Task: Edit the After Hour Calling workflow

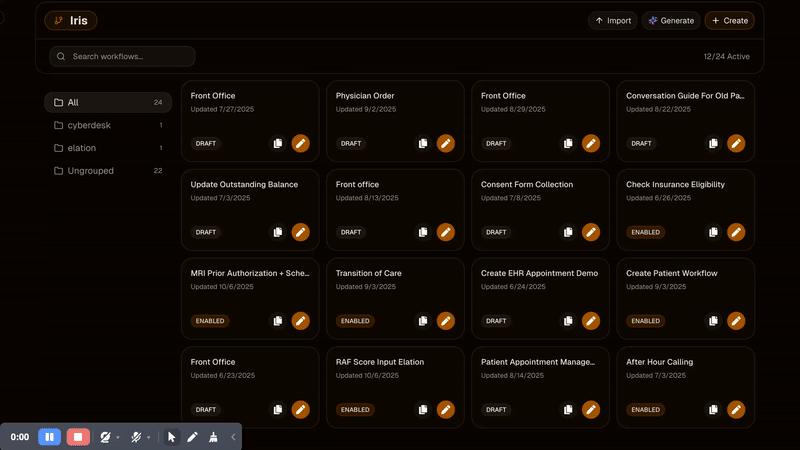Action: (736, 410)
